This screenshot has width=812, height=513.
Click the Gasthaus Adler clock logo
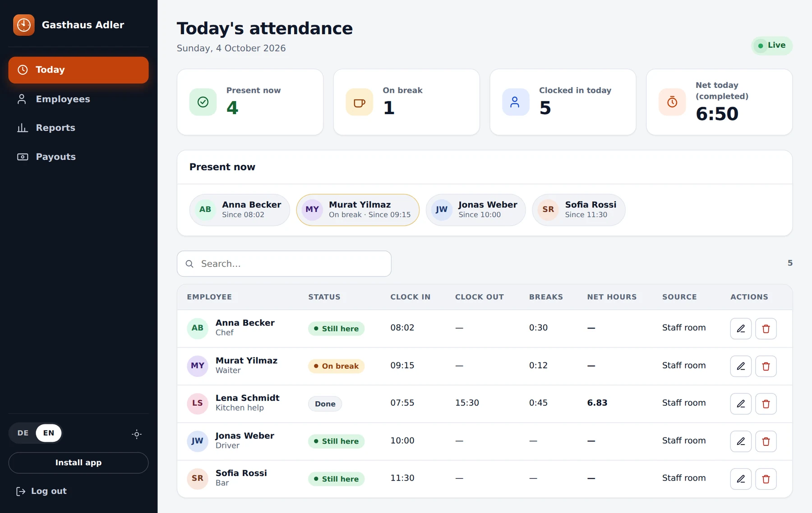(24, 25)
